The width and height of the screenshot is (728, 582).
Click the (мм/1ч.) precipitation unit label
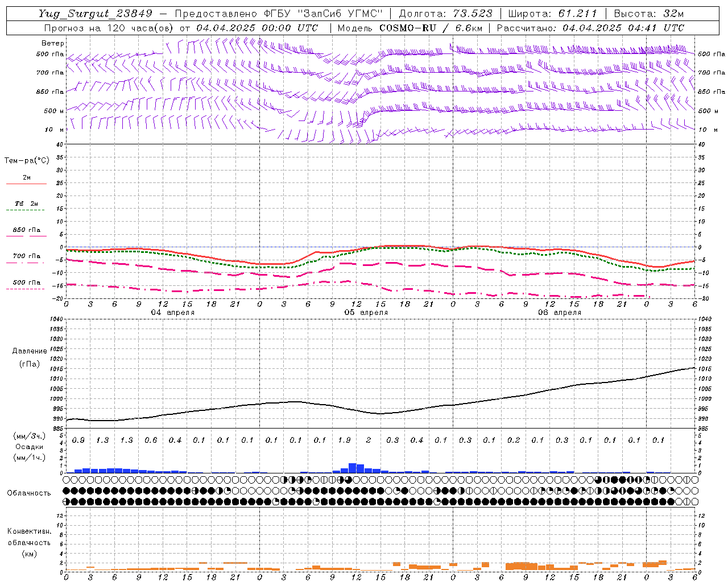click(x=30, y=458)
